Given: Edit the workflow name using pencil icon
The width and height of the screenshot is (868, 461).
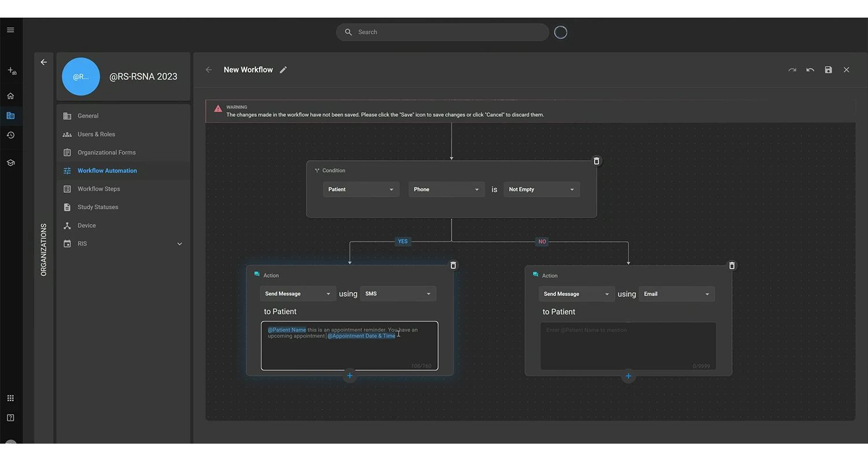Looking at the screenshot, I should 283,69.
